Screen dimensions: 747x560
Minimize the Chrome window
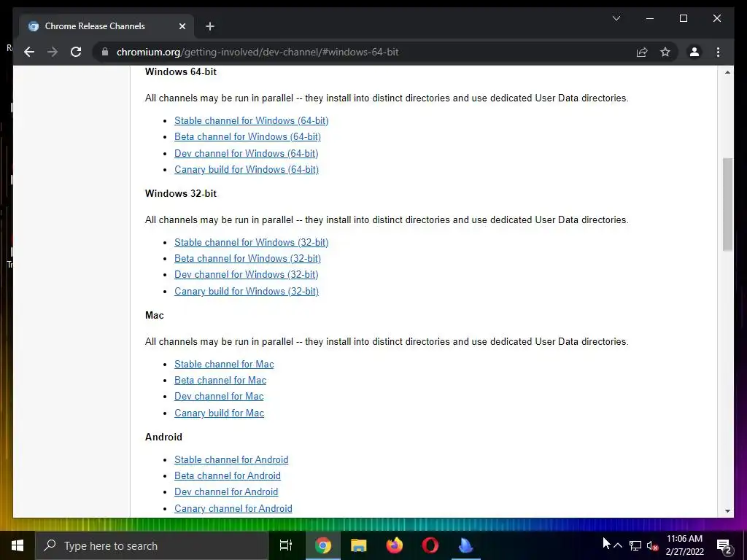[650, 18]
